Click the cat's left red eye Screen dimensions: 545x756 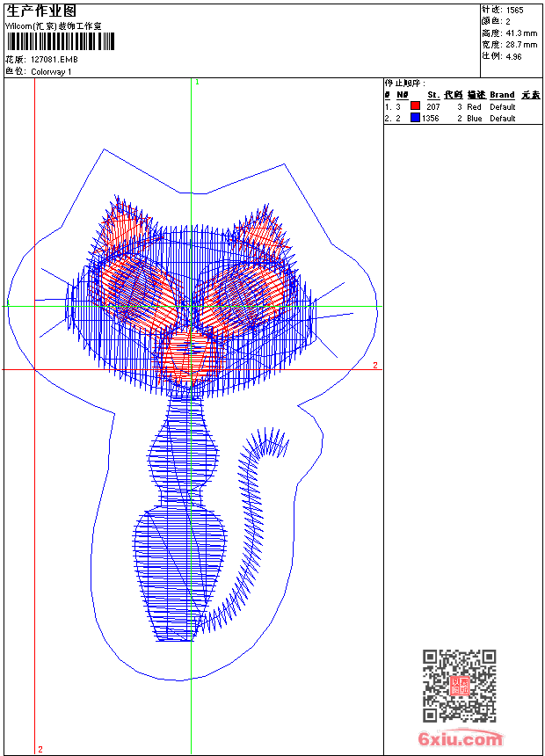pos(134,288)
